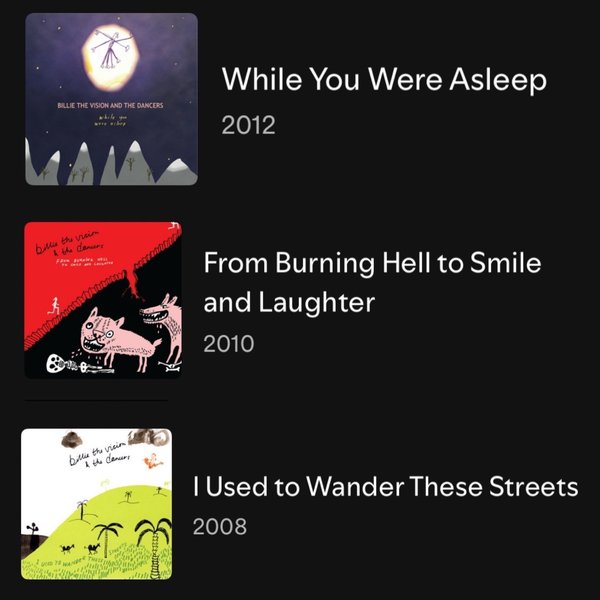Click the orange bird on the white cover
This screenshot has width=600, height=600.
click(153, 461)
